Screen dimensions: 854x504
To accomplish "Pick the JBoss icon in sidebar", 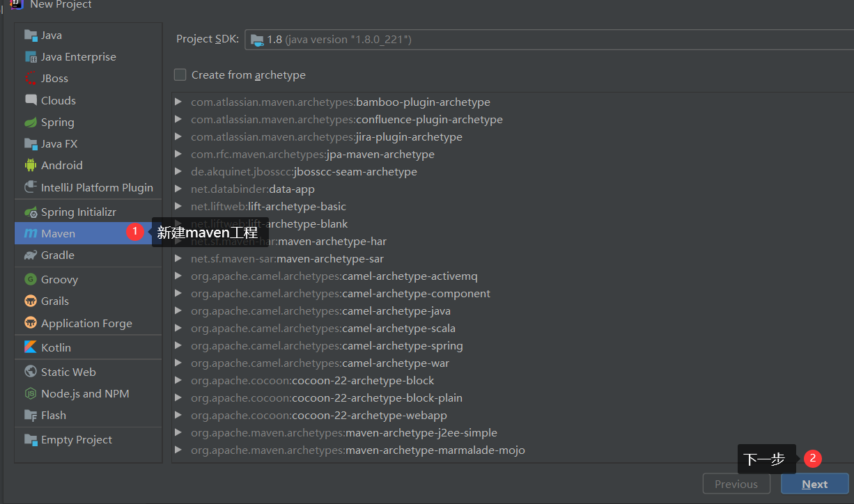I will [x=31, y=79].
